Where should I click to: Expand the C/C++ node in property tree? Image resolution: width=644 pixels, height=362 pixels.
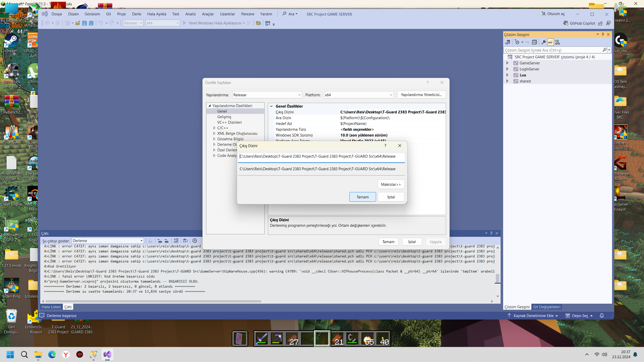214,128
